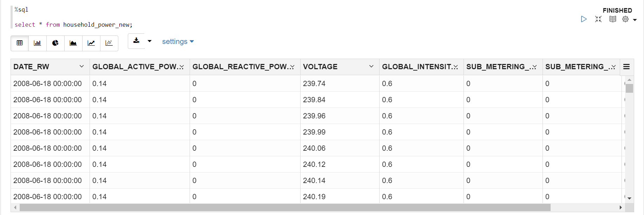Run the paragraph with play icon
This screenshot has width=644, height=215.
(x=584, y=19)
